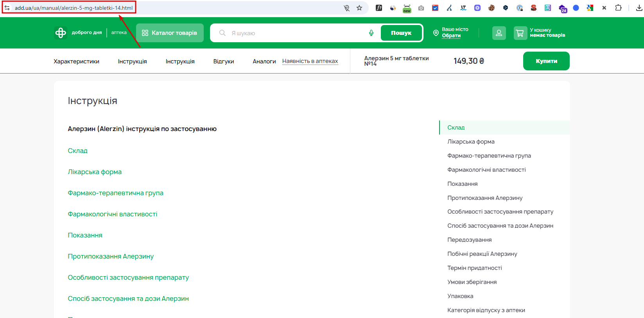Open the browser downloads arrow icon
Screen dimensions: 644x318
click(x=639, y=8)
